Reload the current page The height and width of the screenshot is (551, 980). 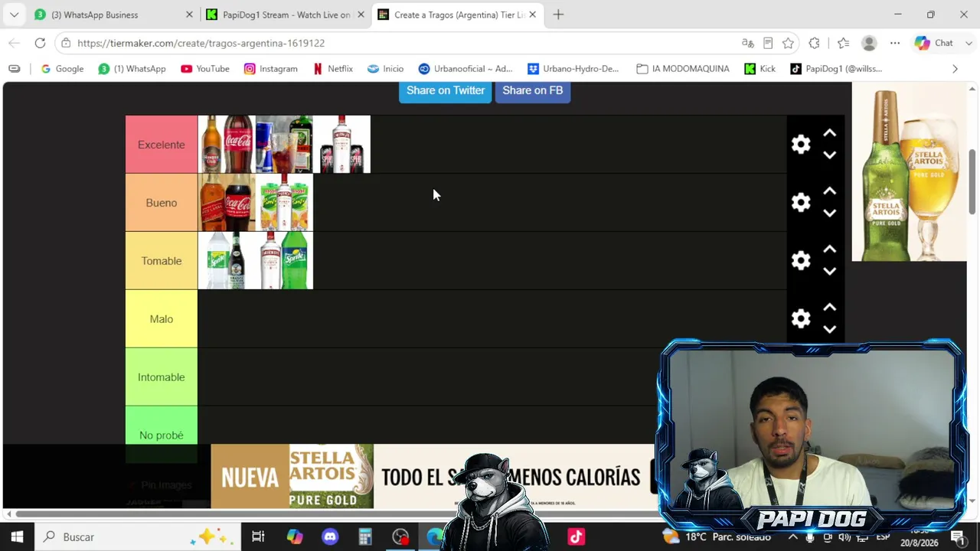point(40,43)
